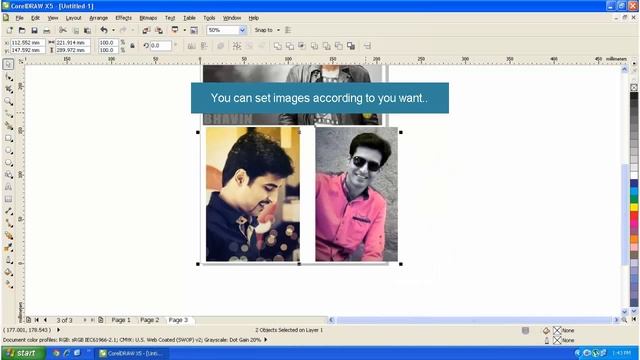640x360 pixels.
Task: Click the x position input field
Action: click(27, 42)
